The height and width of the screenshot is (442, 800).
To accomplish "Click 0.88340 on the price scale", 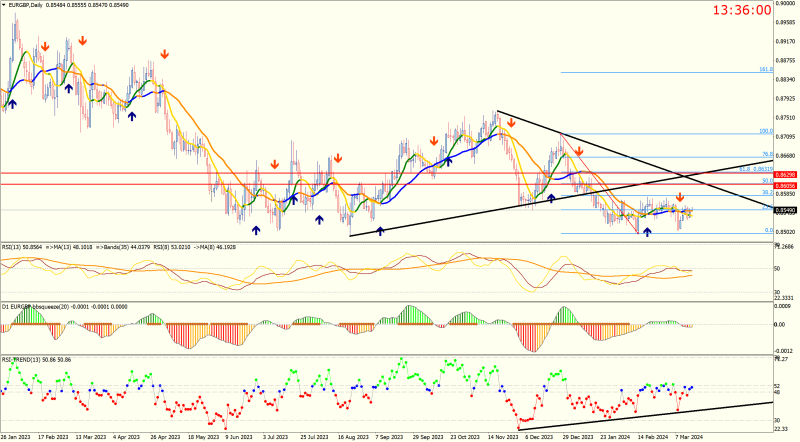I will coord(785,80).
